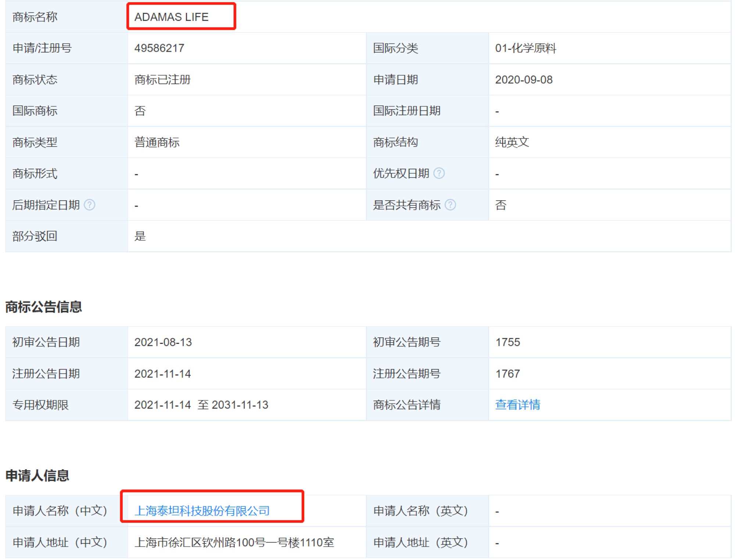Click the 商标名称 field label
Image resolution: width=735 pixels, height=560 pixels.
35,17
